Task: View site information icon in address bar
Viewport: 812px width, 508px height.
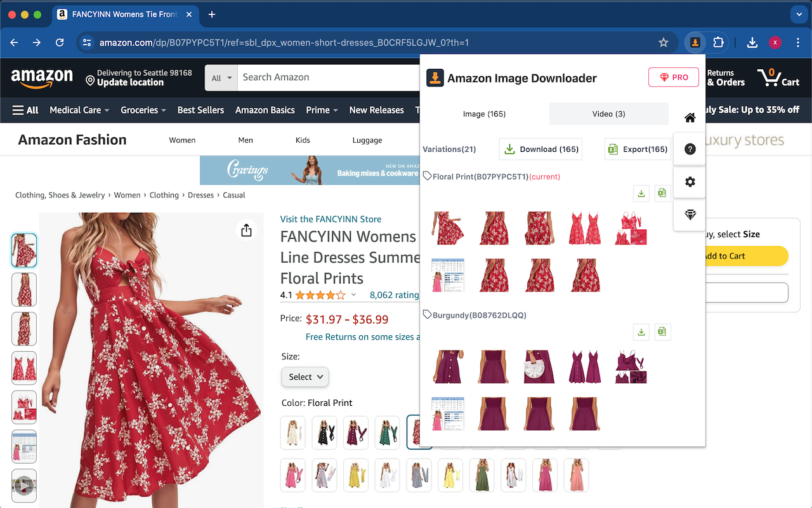Action: pos(88,43)
